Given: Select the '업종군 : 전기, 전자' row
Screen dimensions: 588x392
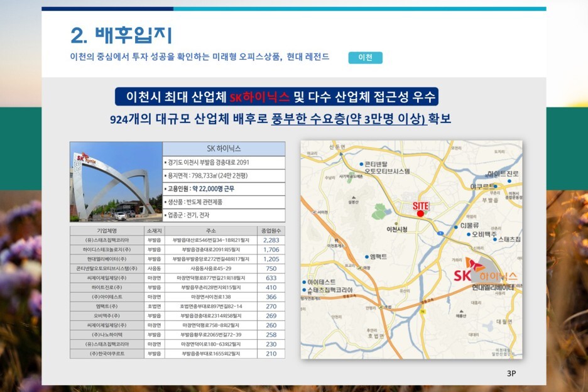Looking at the screenshot, I should pos(224,215).
